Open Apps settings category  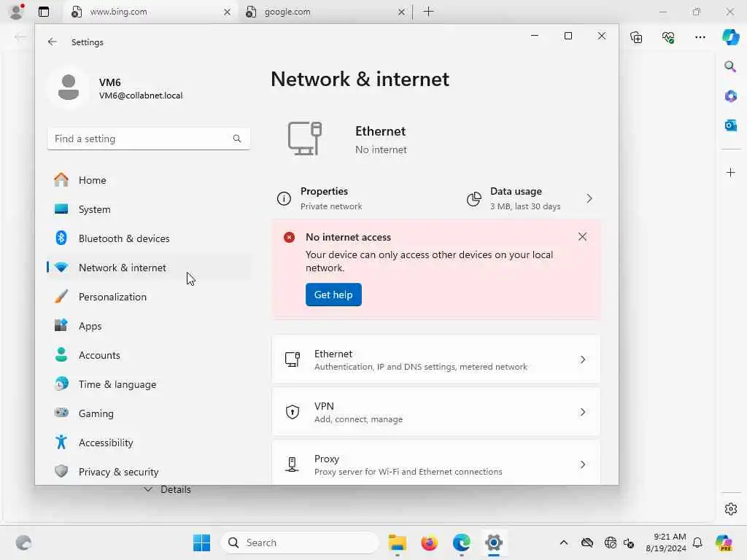[x=149, y=326]
